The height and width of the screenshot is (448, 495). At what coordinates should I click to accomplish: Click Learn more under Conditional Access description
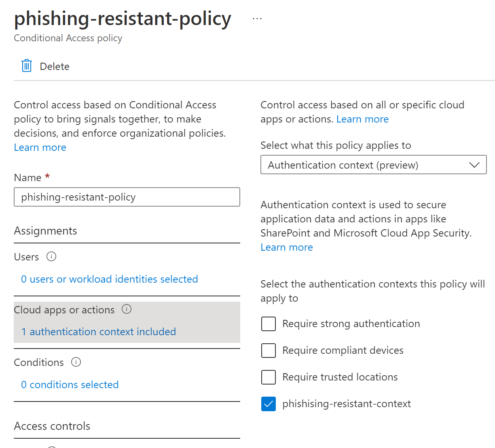click(40, 148)
